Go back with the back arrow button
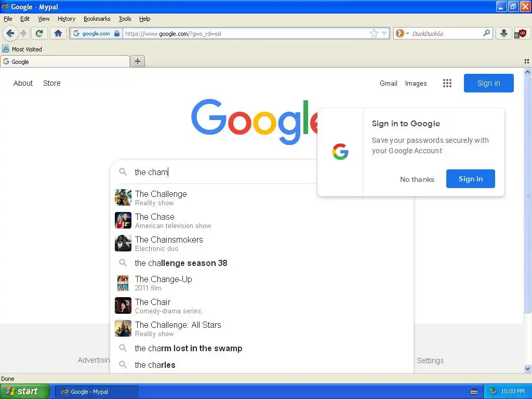The height and width of the screenshot is (399, 532). pyautogui.click(x=10, y=33)
